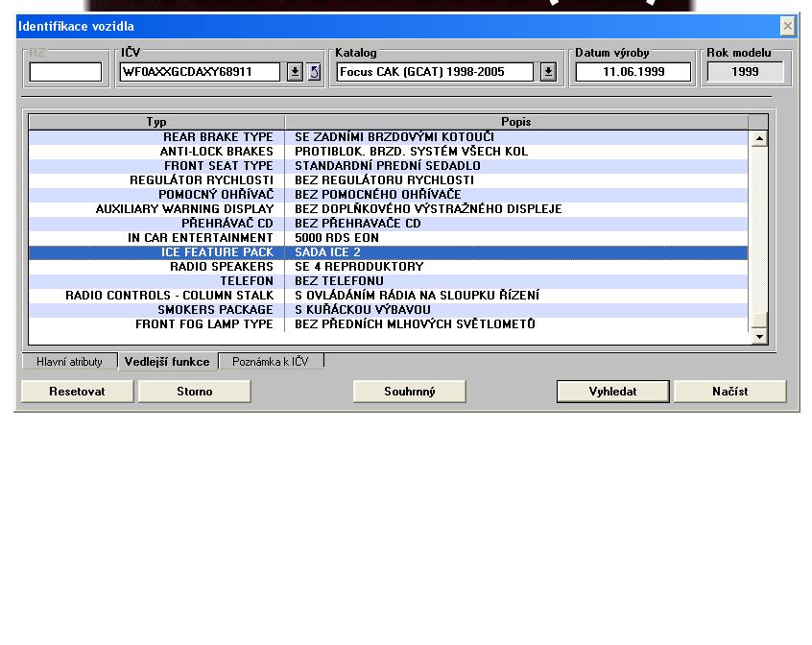Click the Popis column header

516,122
